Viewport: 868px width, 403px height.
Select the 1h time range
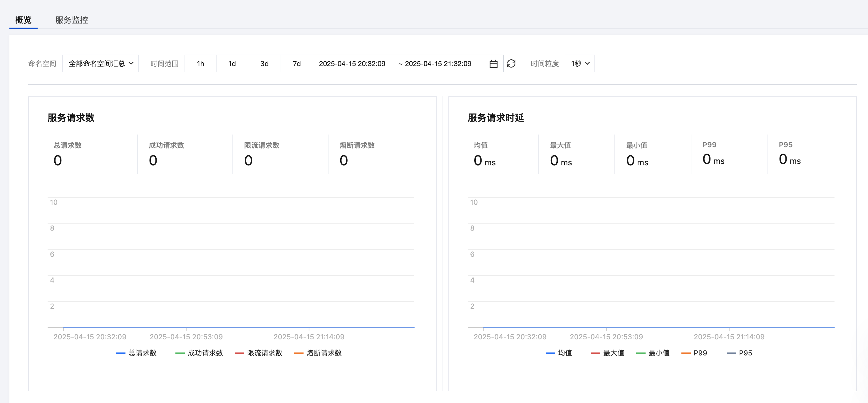[x=200, y=63]
